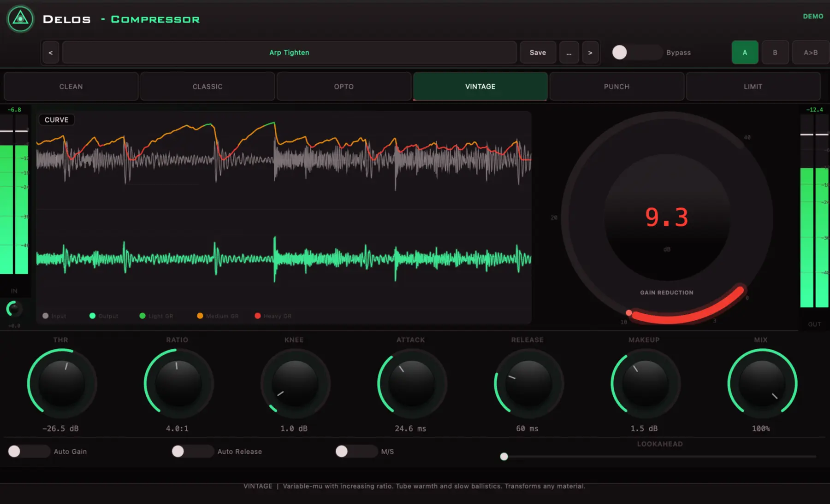Toggle Light GR legend dot

pos(142,316)
